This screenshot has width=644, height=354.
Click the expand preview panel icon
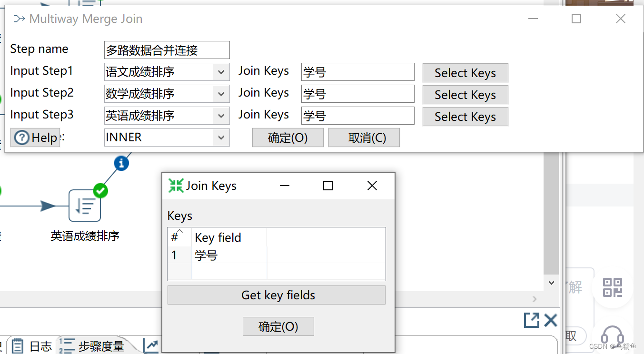coord(531,320)
